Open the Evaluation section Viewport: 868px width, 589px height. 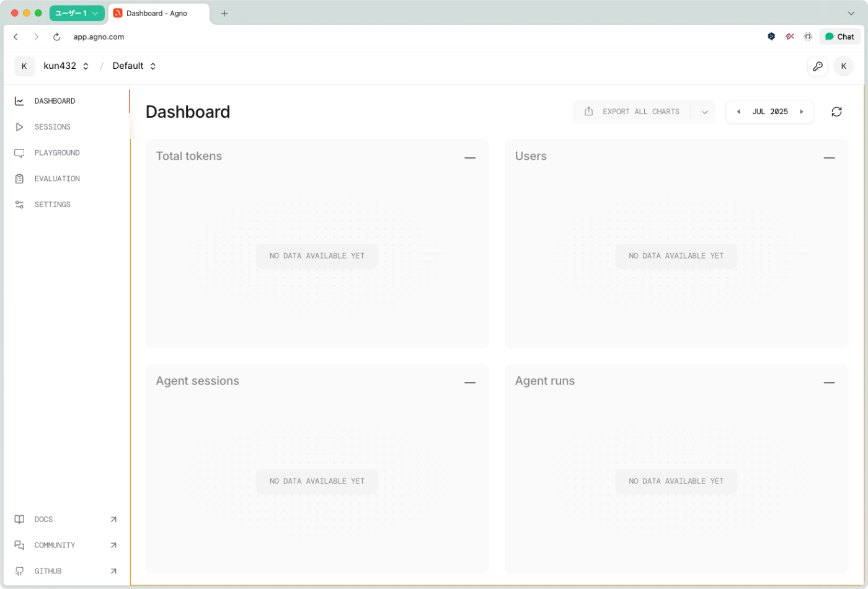[66, 179]
